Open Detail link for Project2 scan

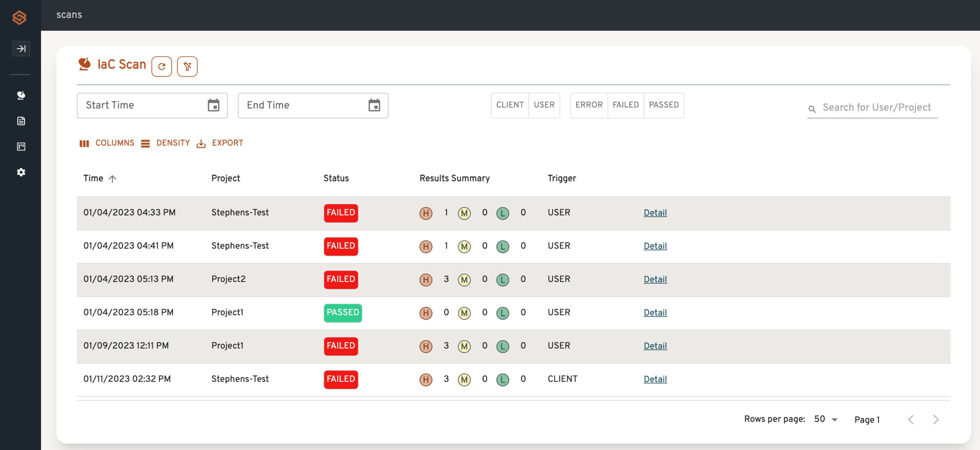(x=655, y=279)
